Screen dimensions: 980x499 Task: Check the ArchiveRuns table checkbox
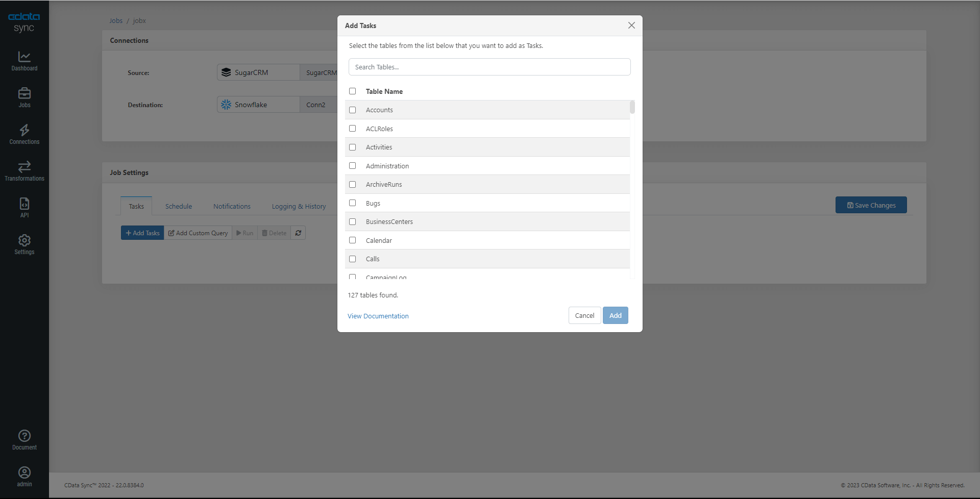pos(352,184)
